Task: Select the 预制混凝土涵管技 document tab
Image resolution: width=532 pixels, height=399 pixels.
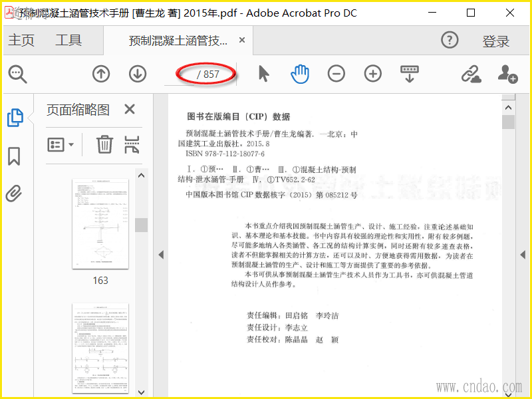Action: (x=178, y=41)
